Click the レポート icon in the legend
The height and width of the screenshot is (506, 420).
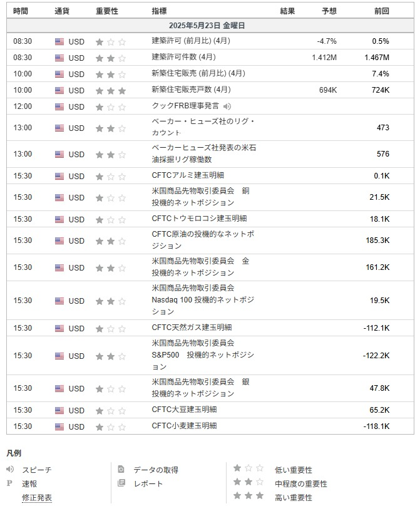click(x=121, y=483)
